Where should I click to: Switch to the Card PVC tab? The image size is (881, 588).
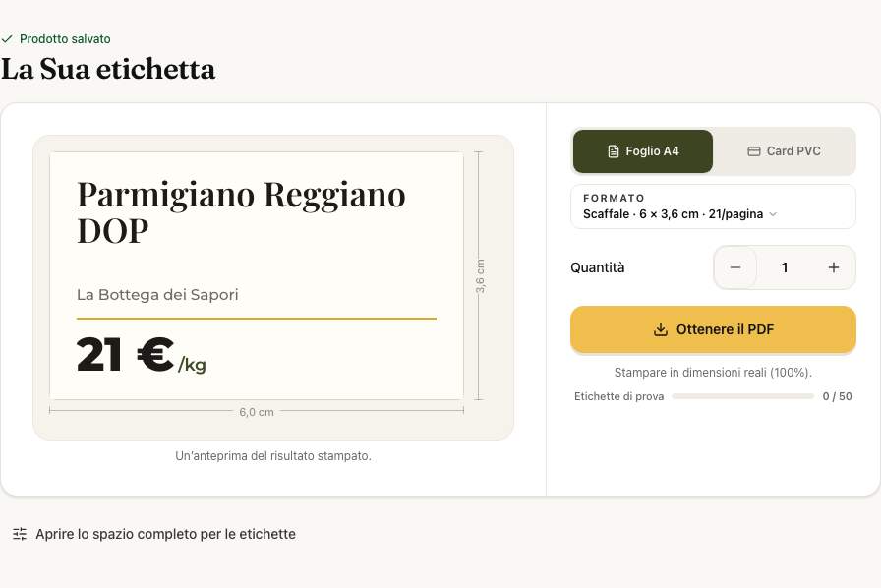click(x=784, y=151)
